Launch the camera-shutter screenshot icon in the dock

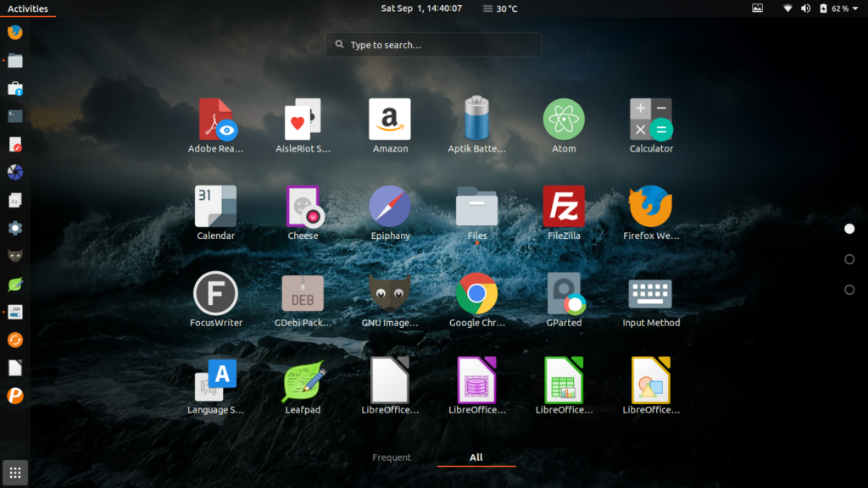[15, 172]
